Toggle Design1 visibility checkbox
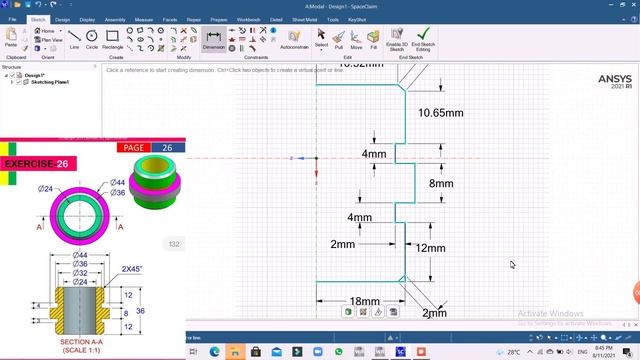The width and height of the screenshot is (640, 360). click(12, 75)
